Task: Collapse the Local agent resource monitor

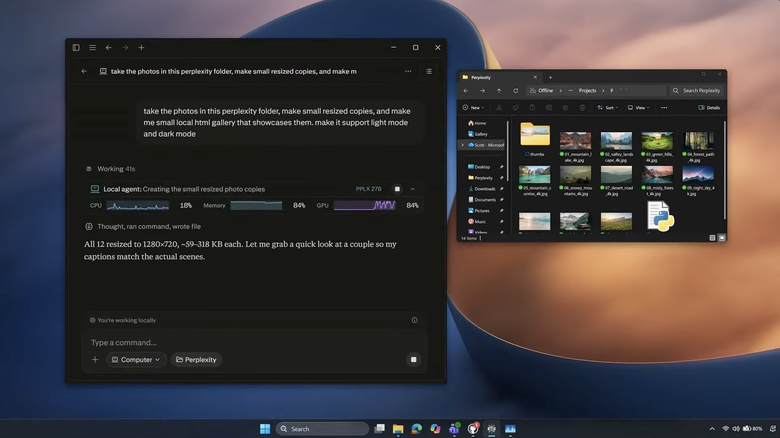Action: point(412,189)
